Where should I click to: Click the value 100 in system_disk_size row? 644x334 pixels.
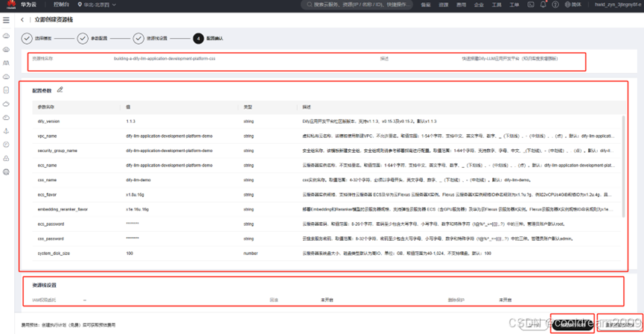click(130, 253)
